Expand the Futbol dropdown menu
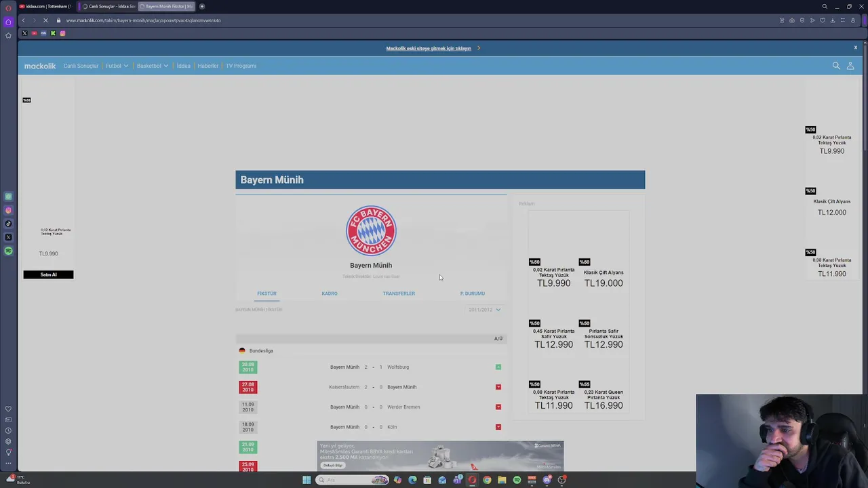 (117, 66)
